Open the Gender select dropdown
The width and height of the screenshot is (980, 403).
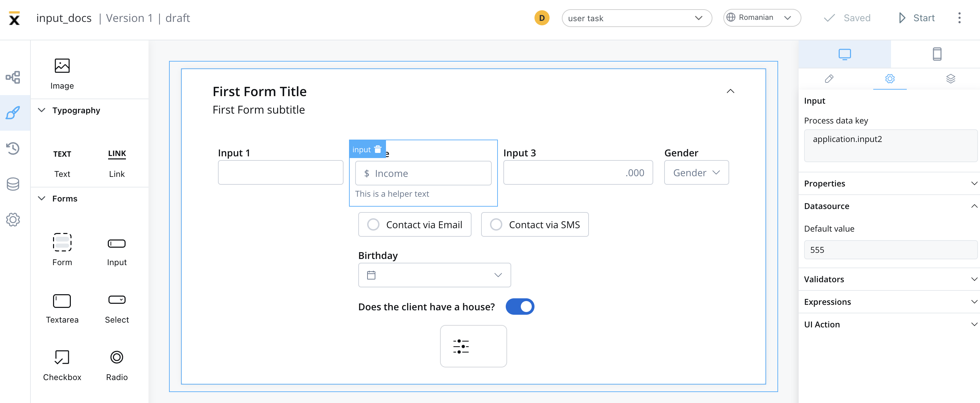pos(696,173)
